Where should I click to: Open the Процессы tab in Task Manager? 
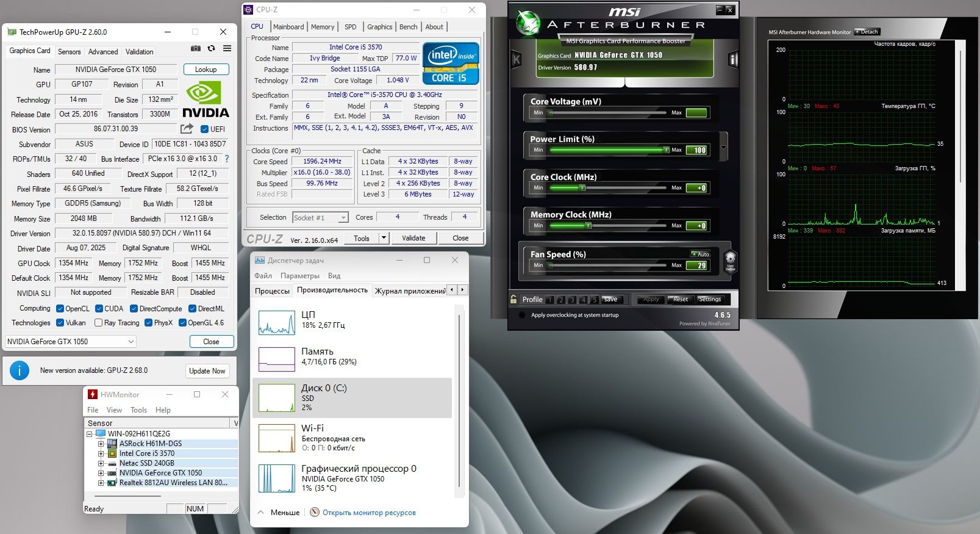coord(272,290)
